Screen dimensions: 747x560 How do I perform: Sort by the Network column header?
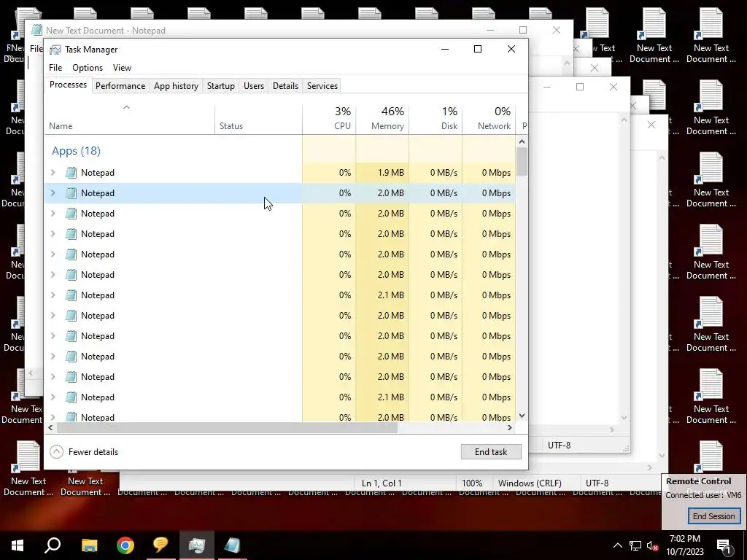pos(489,118)
